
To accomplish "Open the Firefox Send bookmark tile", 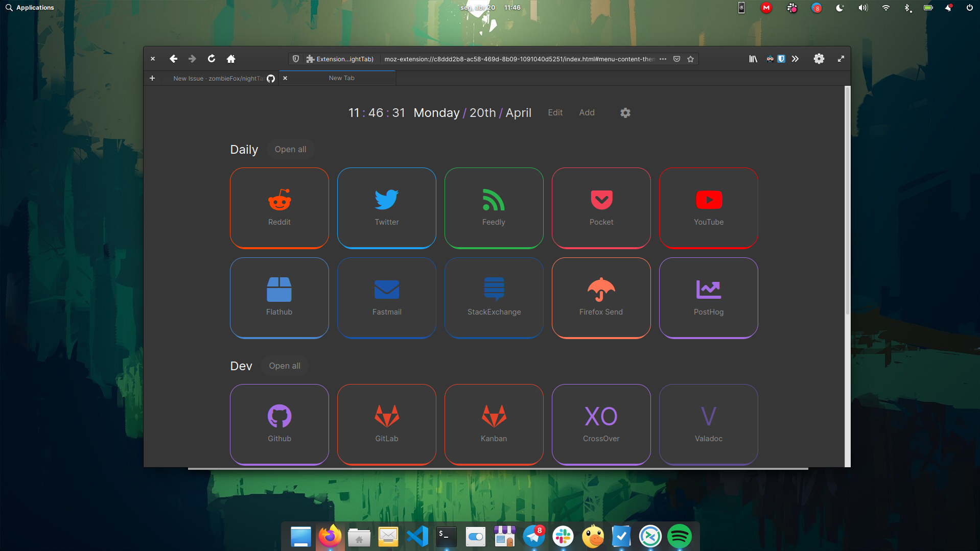I will point(601,298).
